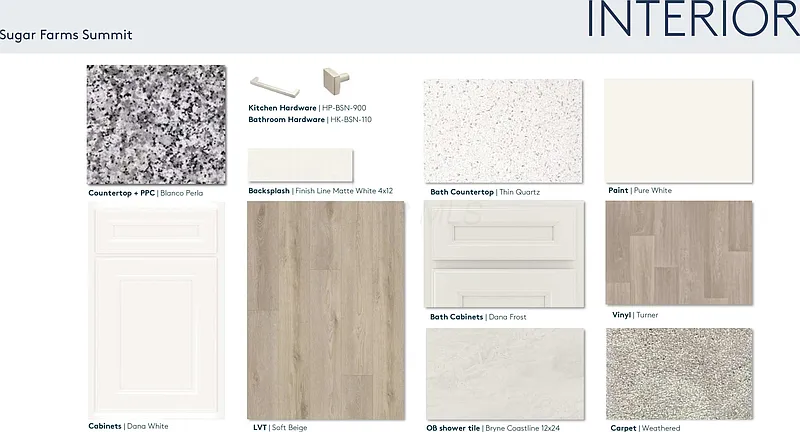Click the large 'INTERIOR' heading
Image resolution: width=800 pixels, height=432 pixels.
click(693, 19)
